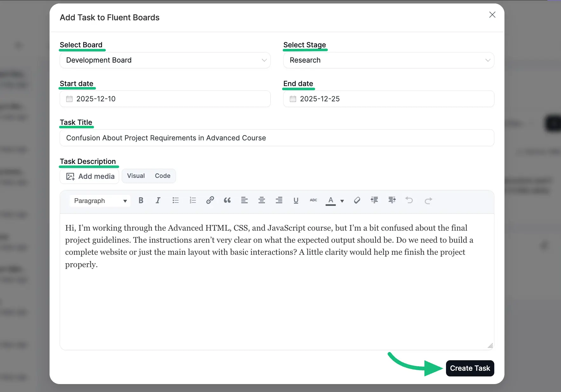Apply italic formatting to the description
The height and width of the screenshot is (392, 561).
[158, 200]
